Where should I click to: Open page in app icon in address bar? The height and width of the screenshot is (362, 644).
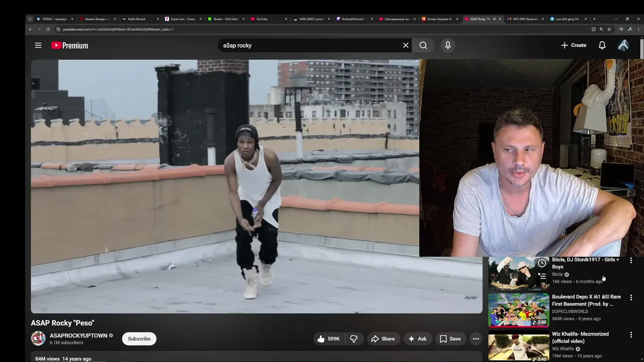594,29
